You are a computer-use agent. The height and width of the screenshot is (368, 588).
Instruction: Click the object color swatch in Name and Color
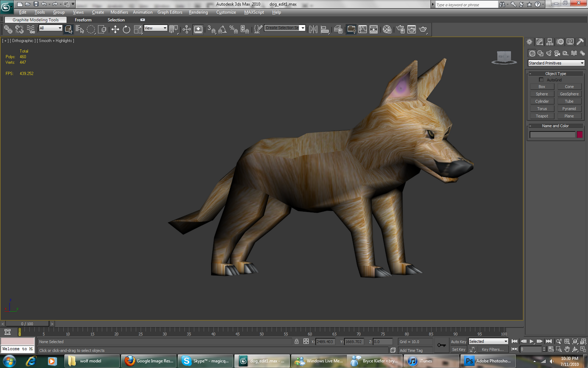coord(580,135)
